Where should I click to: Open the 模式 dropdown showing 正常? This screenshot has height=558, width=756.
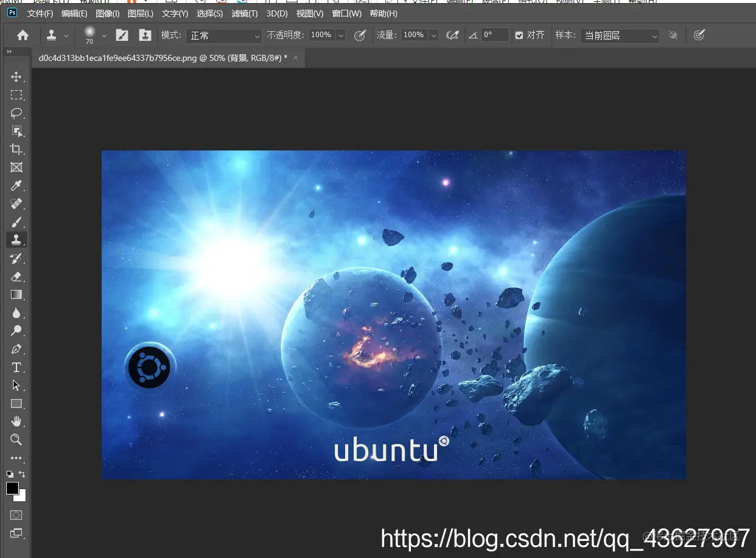click(x=224, y=35)
